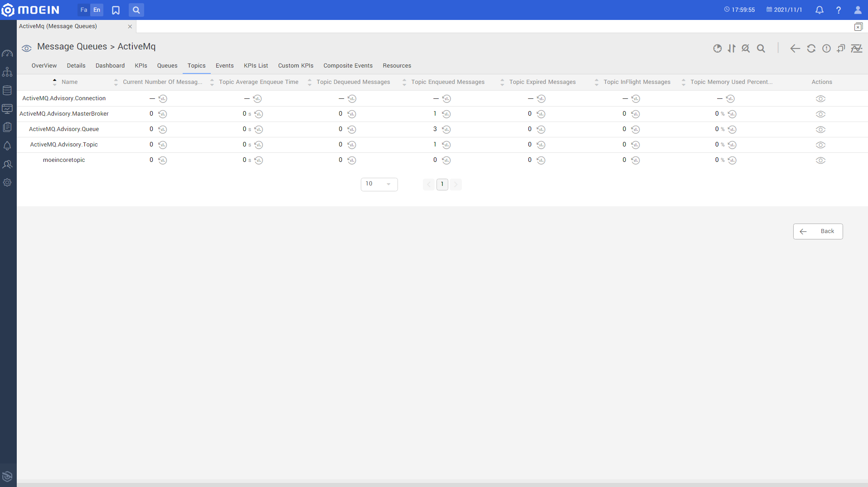This screenshot has height=487, width=868.
Task: Open history chart for moeincoretopic memory percent
Action: [x=732, y=160]
